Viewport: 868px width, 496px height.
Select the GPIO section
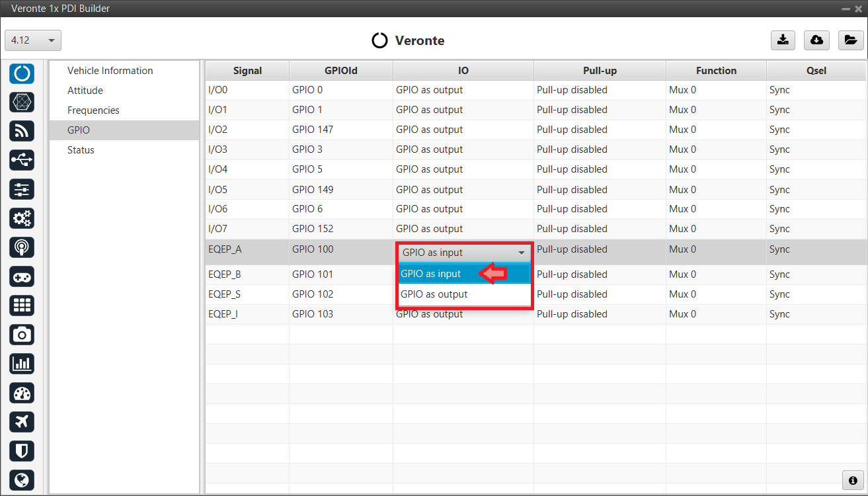(124, 130)
